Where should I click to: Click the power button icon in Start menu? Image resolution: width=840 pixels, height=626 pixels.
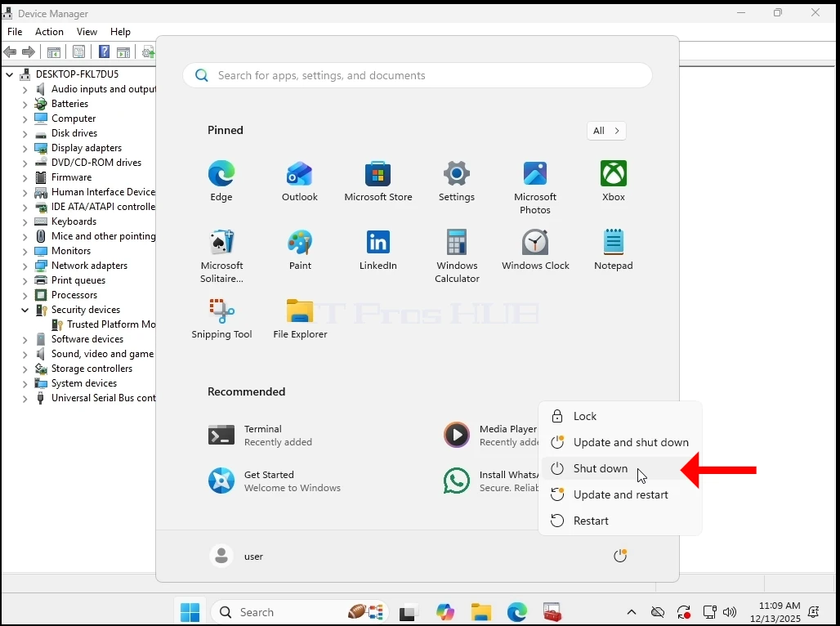point(620,556)
